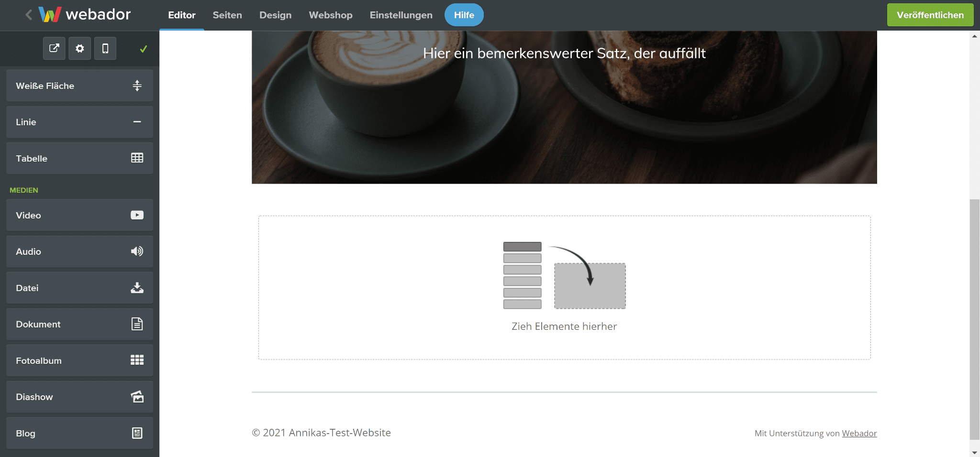The image size is (980, 457).
Task: Select the Video play icon
Action: [x=137, y=215]
